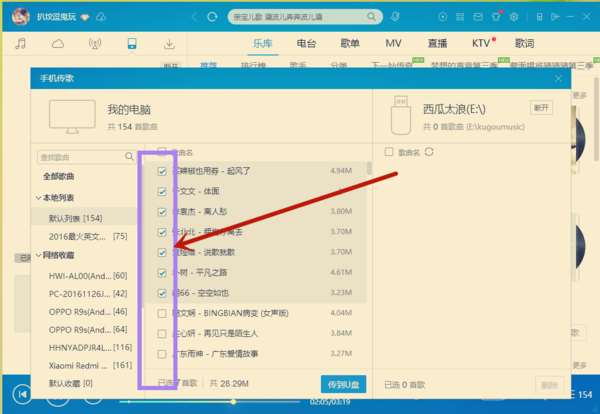Open local music note tab icon
The width and height of the screenshot is (600, 414).
pyautogui.click(x=21, y=43)
